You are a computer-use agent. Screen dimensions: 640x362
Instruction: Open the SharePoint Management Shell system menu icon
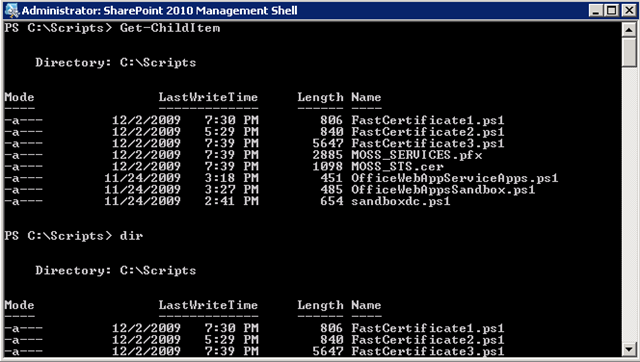pos(11,10)
